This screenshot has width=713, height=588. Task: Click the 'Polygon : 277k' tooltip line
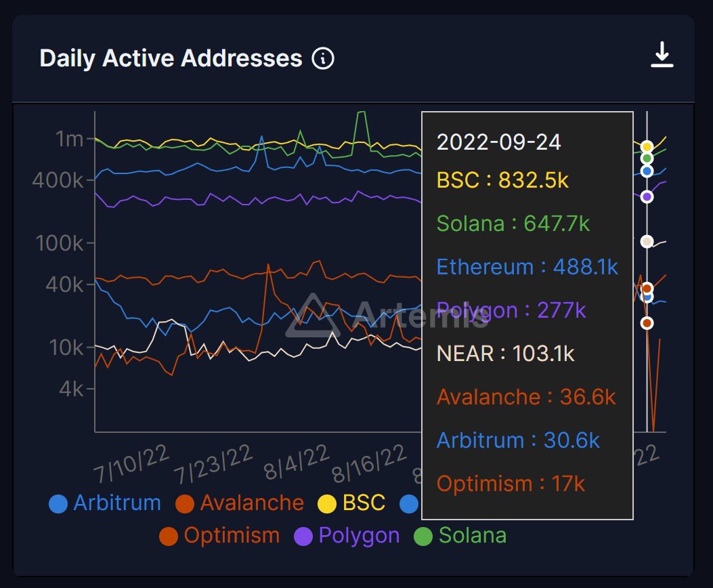(511, 311)
